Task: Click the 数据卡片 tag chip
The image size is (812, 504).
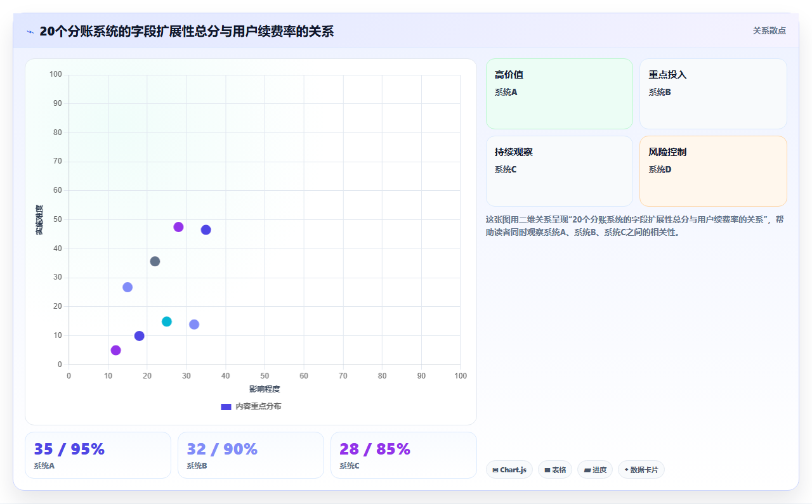Action: point(641,470)
